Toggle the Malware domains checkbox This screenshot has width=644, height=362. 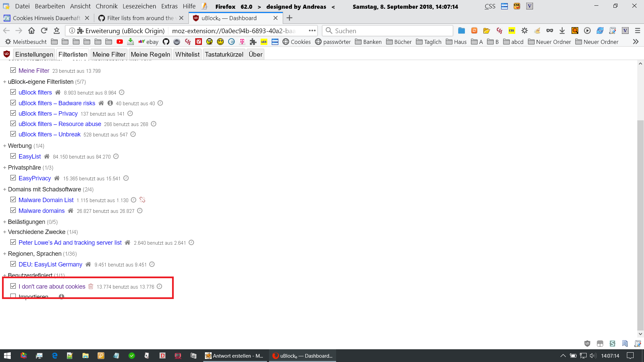click(13, 210)
